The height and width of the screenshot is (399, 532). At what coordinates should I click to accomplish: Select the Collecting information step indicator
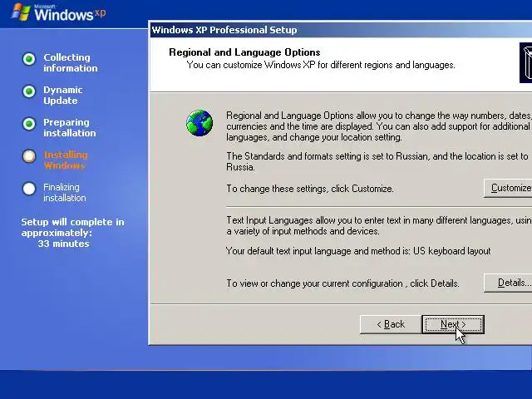[x=29, y=59]
